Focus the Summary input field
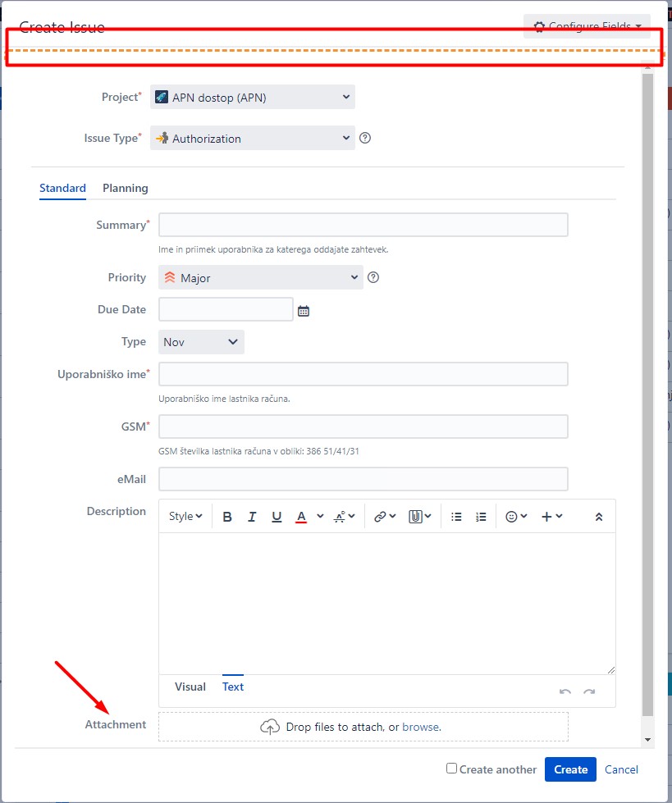This screenshot has width=672, height=803. 363,225
